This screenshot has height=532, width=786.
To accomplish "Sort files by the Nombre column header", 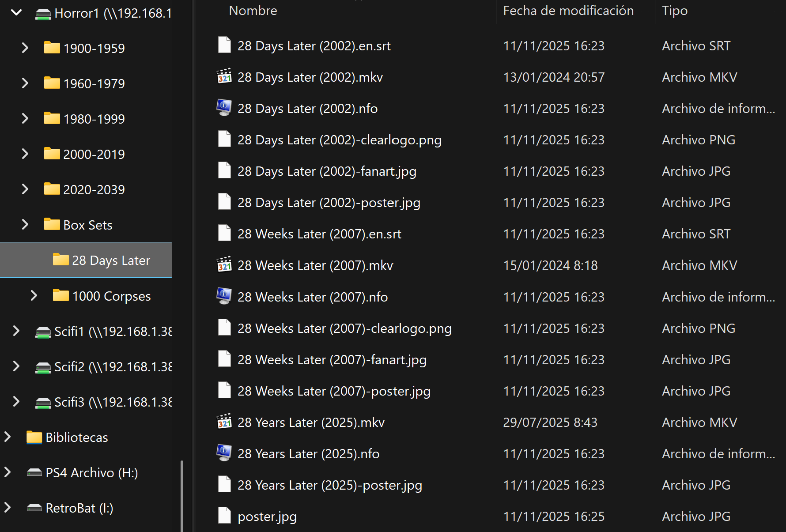I will [x=253, y=11].
